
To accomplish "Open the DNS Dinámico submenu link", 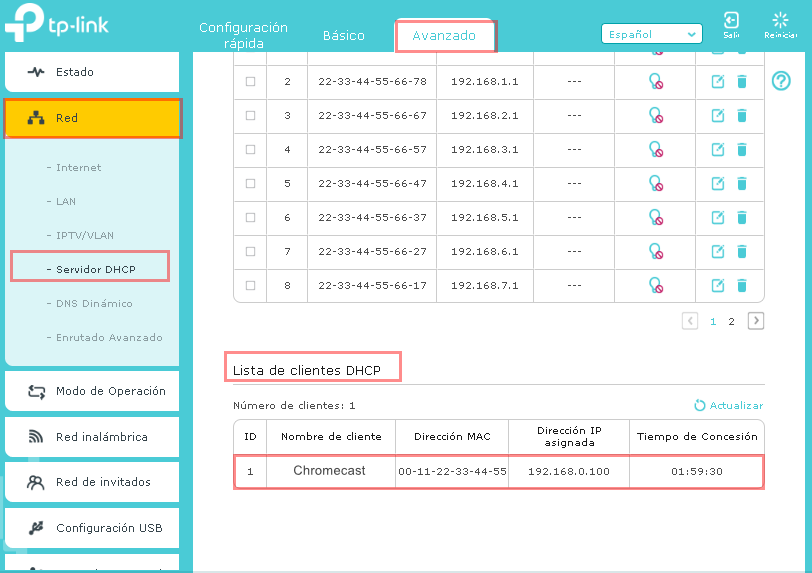I will coord(94,304).
